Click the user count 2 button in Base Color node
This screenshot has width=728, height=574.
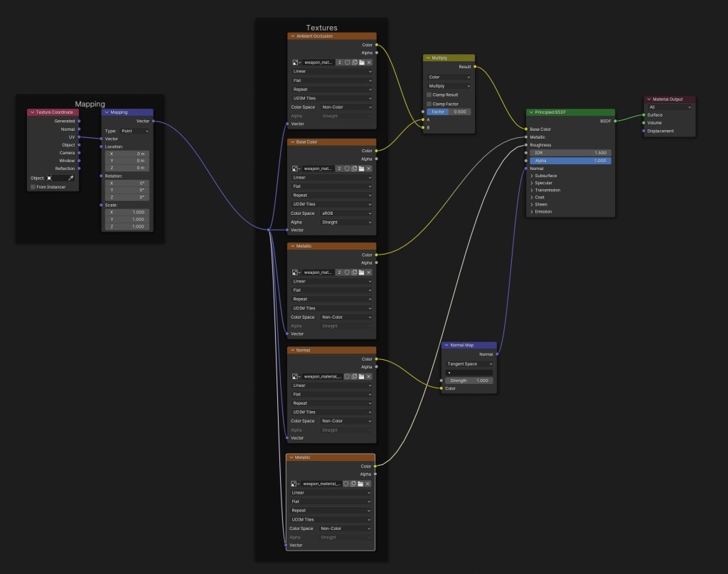click(340, 169)
